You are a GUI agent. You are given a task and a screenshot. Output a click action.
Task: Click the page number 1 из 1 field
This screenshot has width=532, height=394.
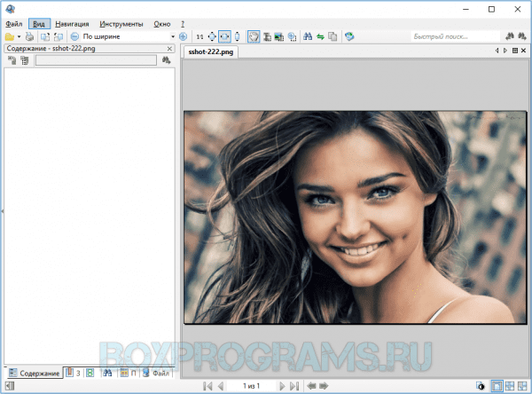point(251,386)
